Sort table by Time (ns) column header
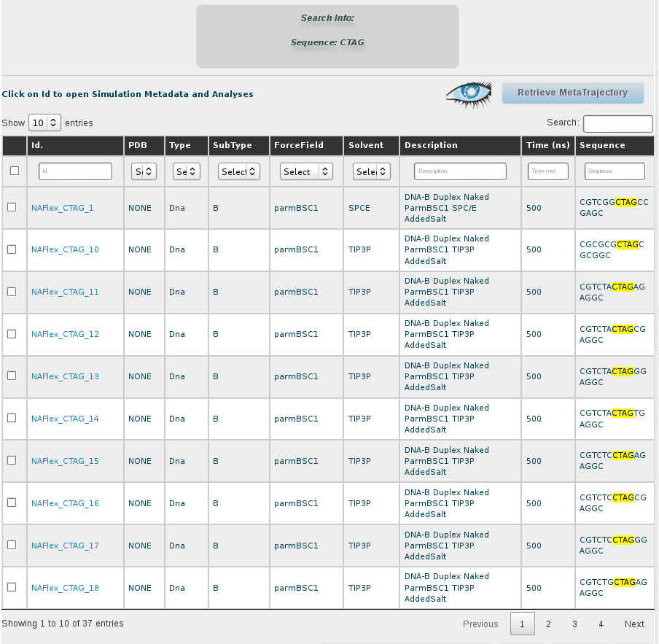Image resolution: width=659 pixels, height=644 pixels. (547, 145)
